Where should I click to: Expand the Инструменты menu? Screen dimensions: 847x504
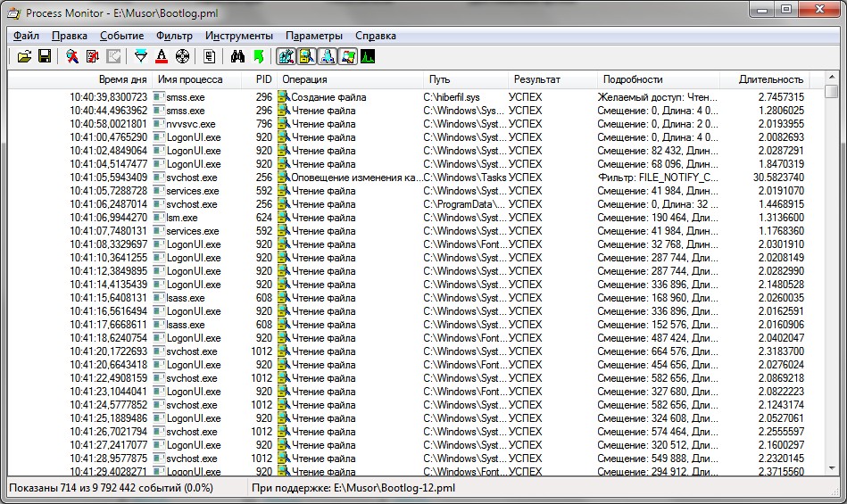[239, 36]
